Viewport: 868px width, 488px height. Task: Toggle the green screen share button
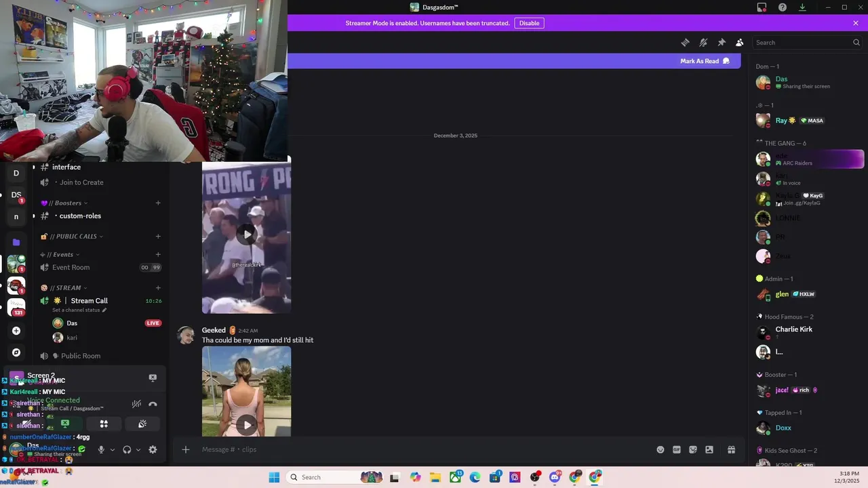click(x=65, y=424)
